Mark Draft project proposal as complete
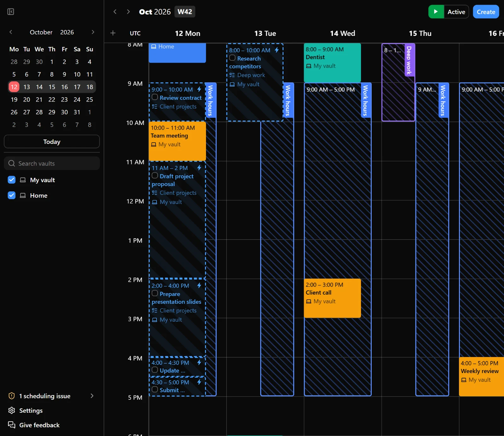The image size is (504, 436). point(155,176)
